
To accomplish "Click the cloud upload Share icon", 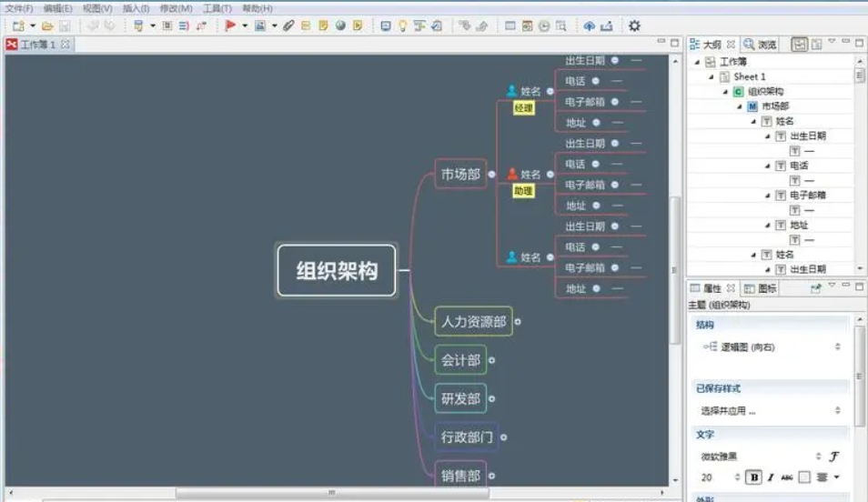I will coord(589,26).
